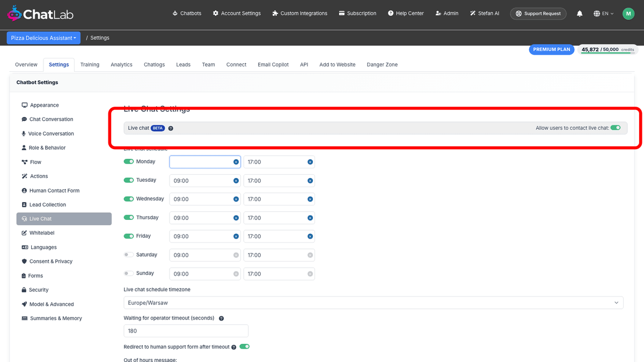644x362 pixels.
Task: Toggle Friday live chat schedule
Action: coord(129,236)
